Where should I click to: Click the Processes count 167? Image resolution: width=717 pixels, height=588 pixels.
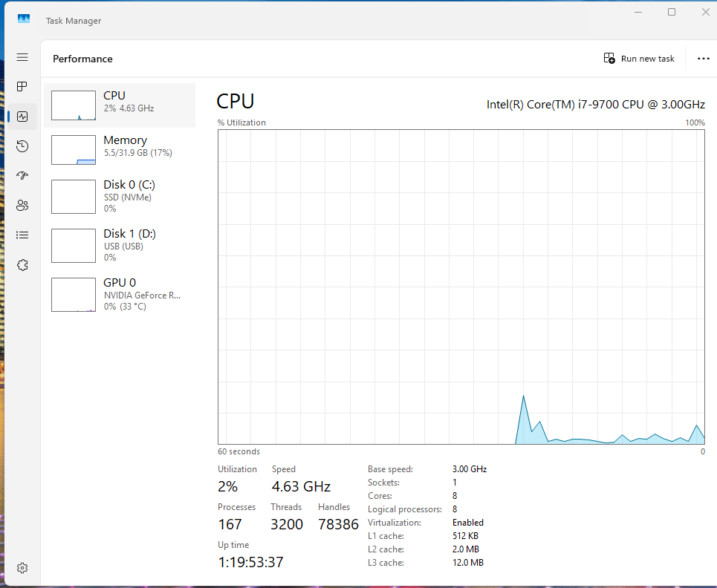230,524
